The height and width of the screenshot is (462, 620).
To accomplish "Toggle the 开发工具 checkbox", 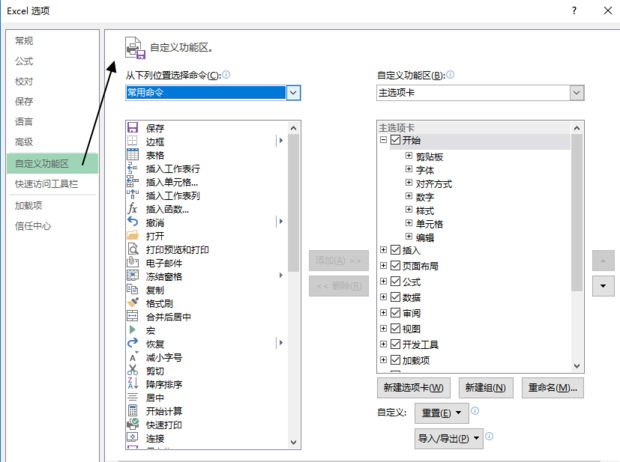I will (395, 344).
